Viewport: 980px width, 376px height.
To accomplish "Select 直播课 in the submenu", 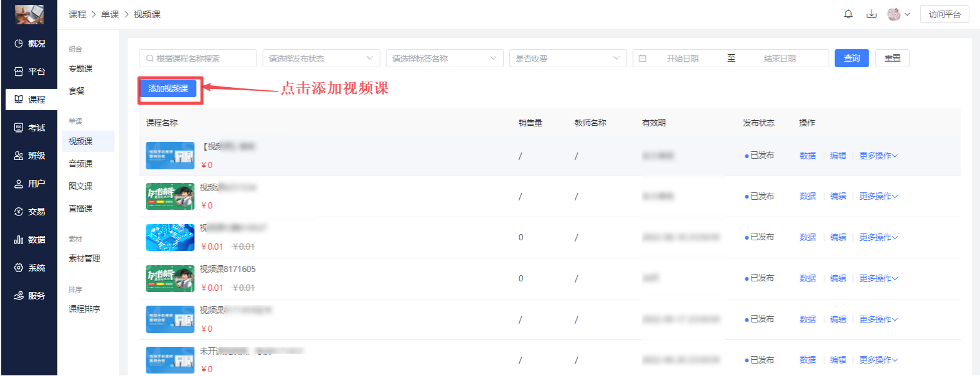I will 80,209.
